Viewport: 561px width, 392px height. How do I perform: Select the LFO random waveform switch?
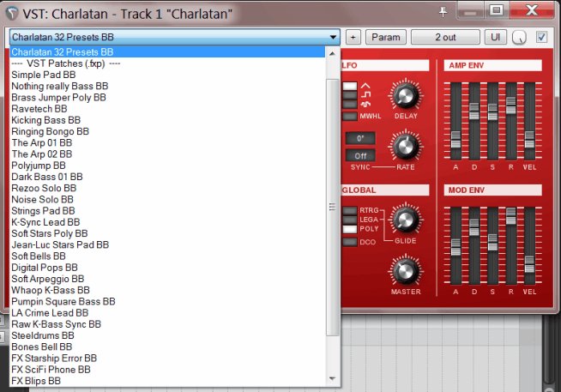point(349,104)
